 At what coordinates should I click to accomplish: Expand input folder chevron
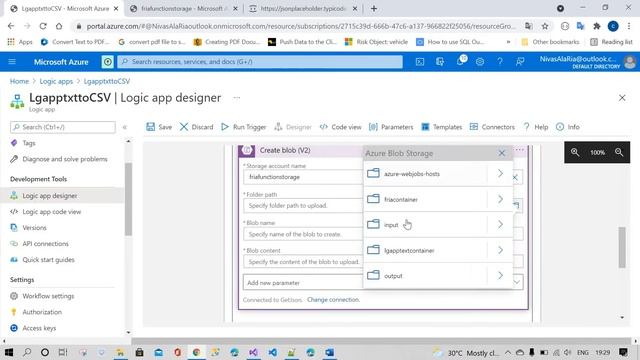(500, 224)
